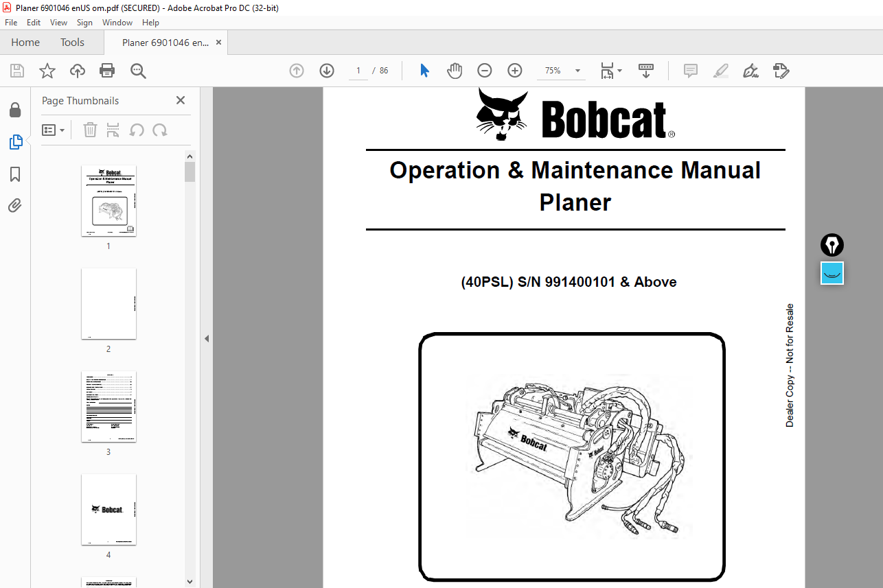883x588 pixels.
Task: Delete selected page with trash icon
Action: point(90,130)
